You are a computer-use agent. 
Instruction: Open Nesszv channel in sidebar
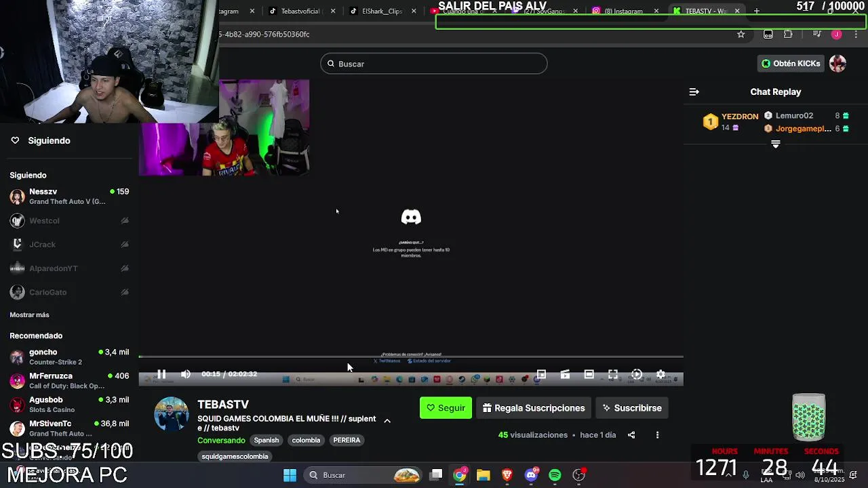69,197
